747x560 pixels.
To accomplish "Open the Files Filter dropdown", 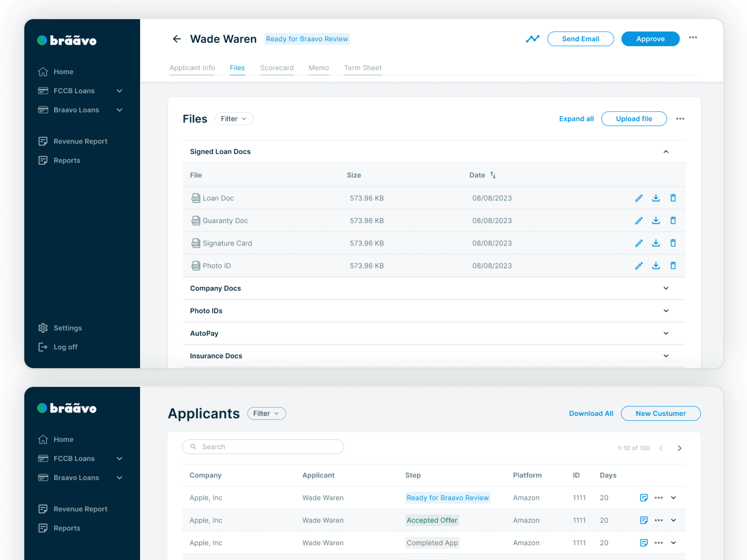I will click(x=234, y=119).
